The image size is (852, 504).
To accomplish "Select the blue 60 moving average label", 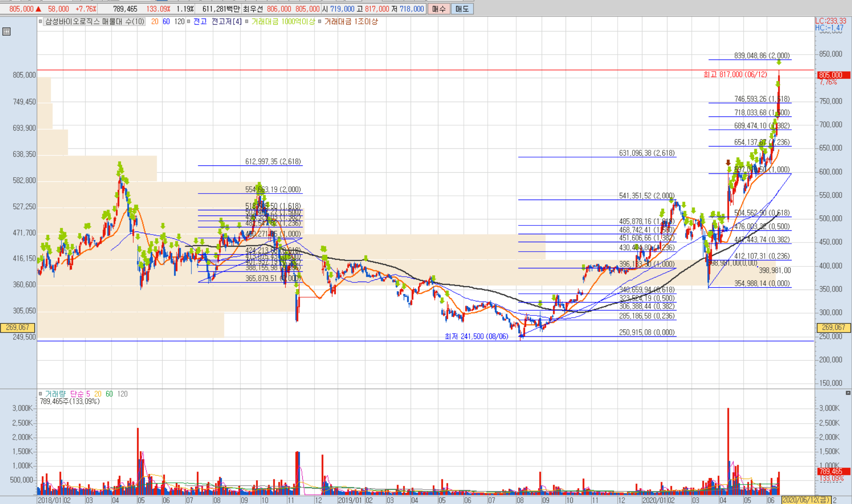I will click(166, 22).
